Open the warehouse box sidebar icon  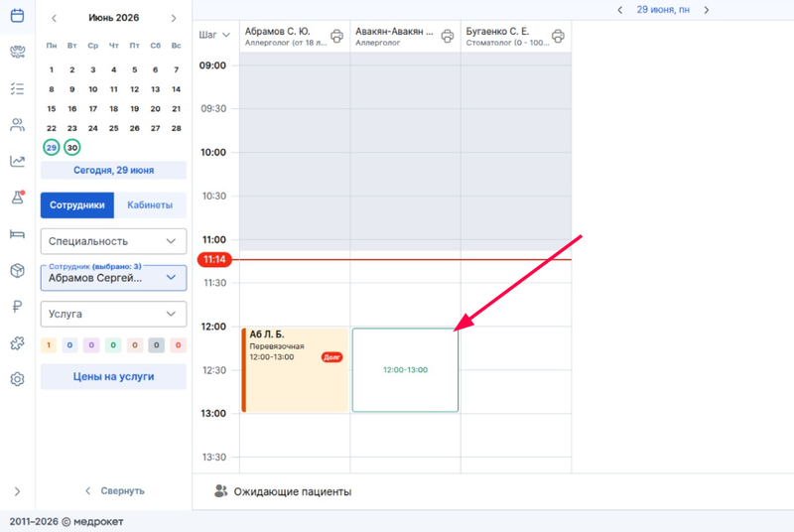[17, 270]
